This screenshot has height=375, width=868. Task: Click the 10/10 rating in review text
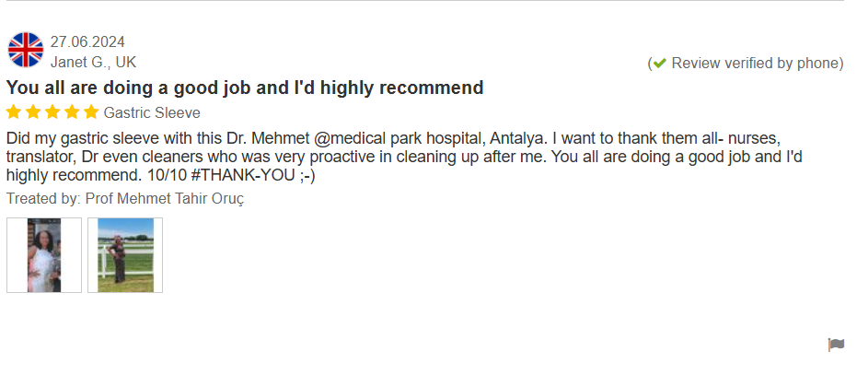167,175
